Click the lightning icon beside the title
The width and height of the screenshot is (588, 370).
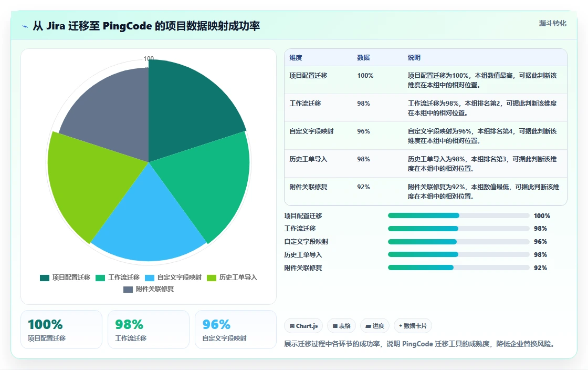point(25,26)
